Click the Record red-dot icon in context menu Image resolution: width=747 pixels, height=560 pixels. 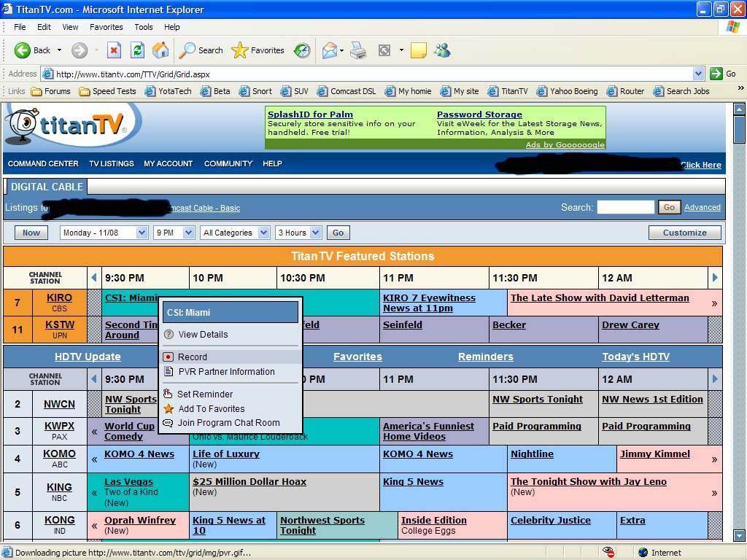pyautogui.click(x=168, y=357)
